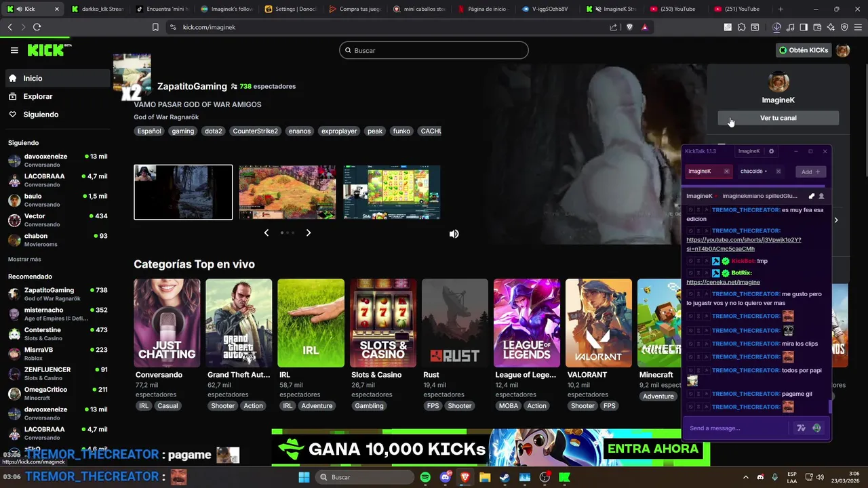Select the dota2 tag

(x=214, y=131)
